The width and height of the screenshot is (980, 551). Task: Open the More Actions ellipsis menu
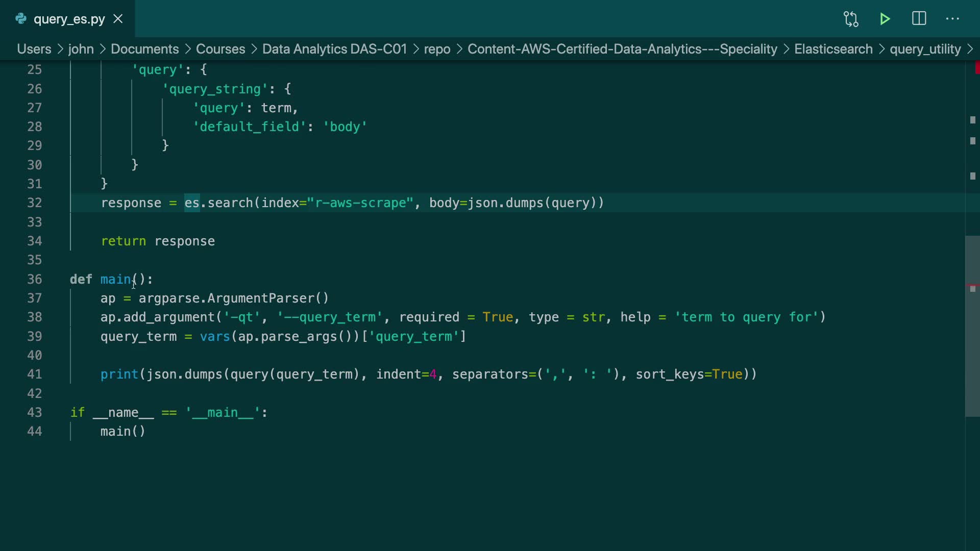[952, 19]
